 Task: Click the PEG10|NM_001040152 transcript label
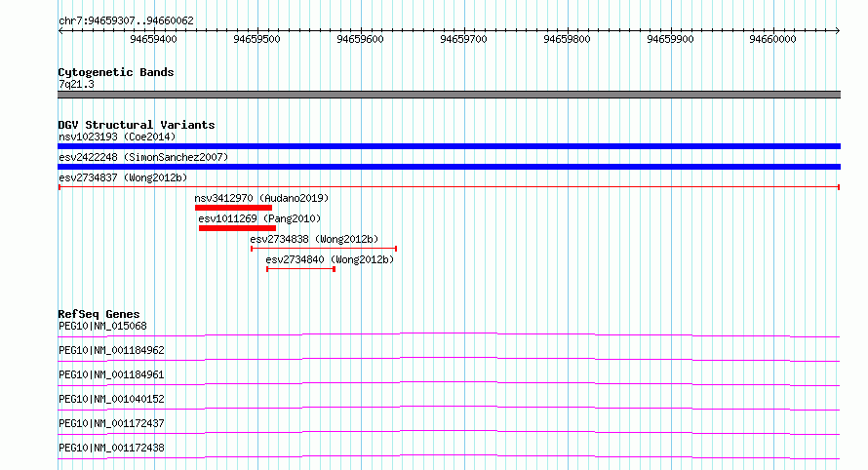pyautogui.click(x=111, y=399)
